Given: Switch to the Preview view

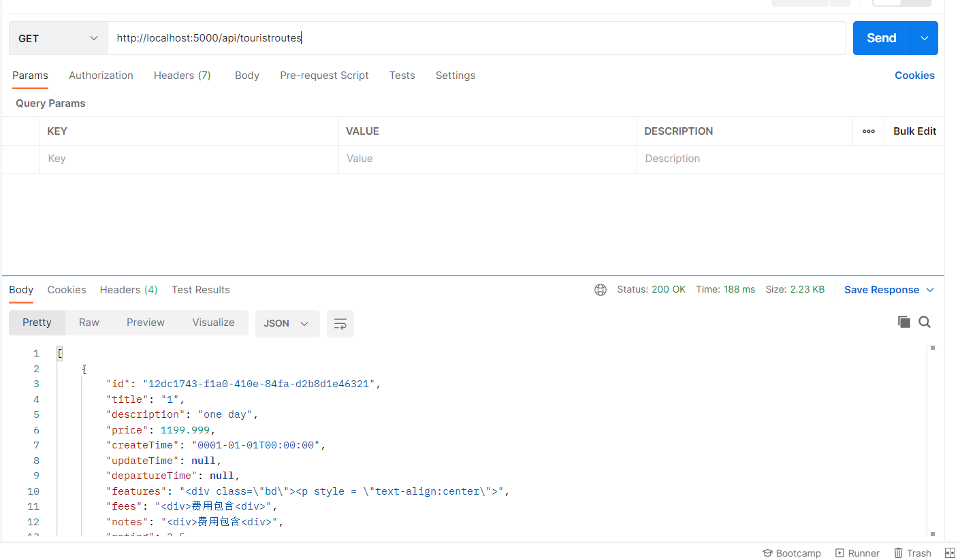Looking at the screenshot, I should tap(146, 323).
